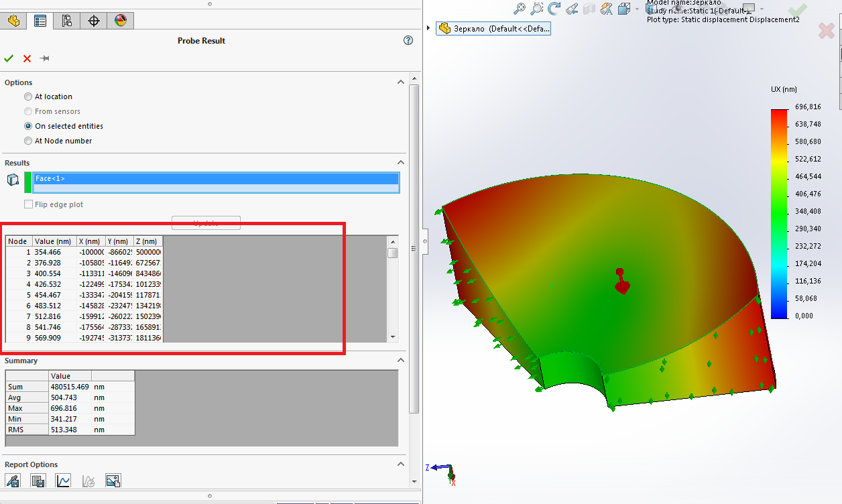The image size is (842, 504).
Task: Collapse the Summary section
Action: [x=400, y=360]
